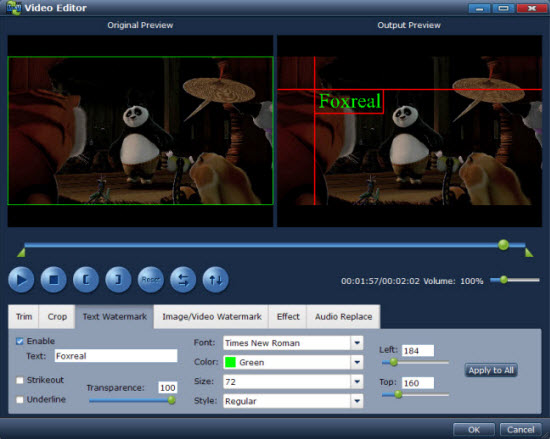
Task: Enable the Strikeout checkbox
Action: pos(20,380)
